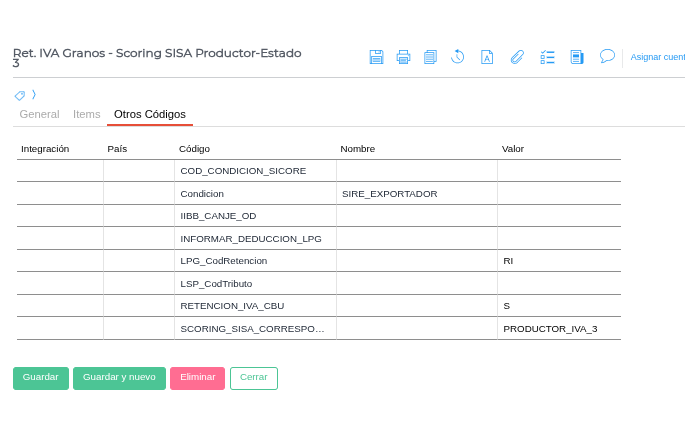Open attachments via paperclip icon

[x=517, y=57]
